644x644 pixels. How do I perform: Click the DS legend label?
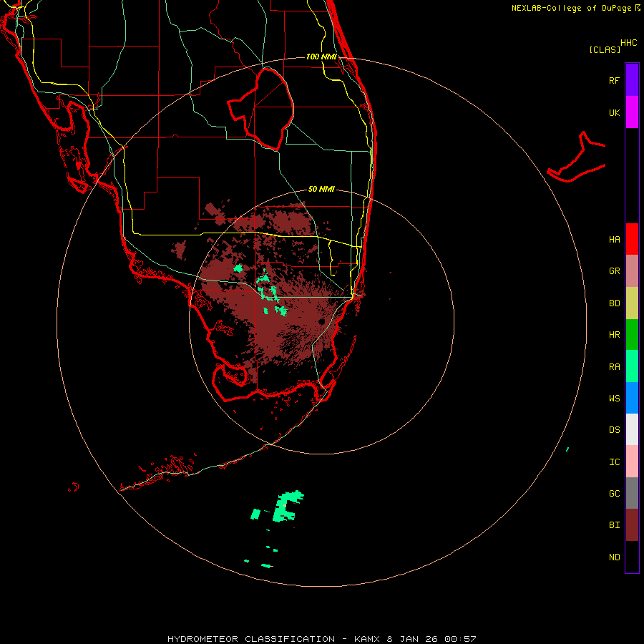pos(614,429)
